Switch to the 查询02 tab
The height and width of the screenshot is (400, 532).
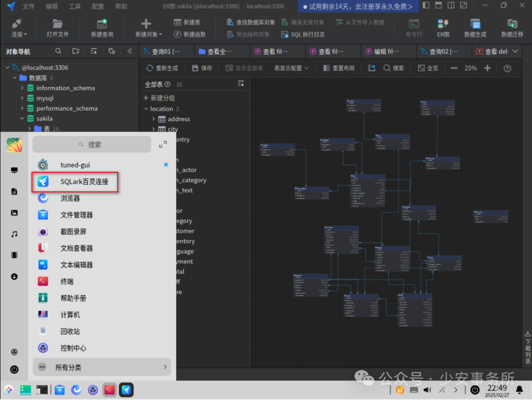click(443, 51)
